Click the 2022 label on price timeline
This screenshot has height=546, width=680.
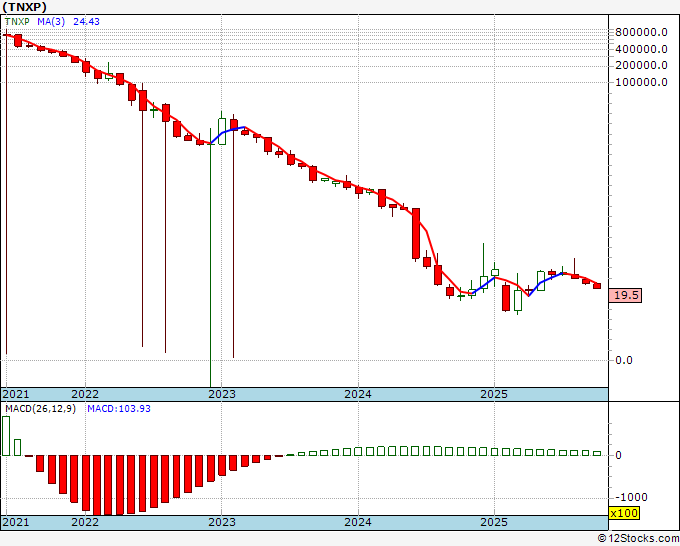(85, 394)
